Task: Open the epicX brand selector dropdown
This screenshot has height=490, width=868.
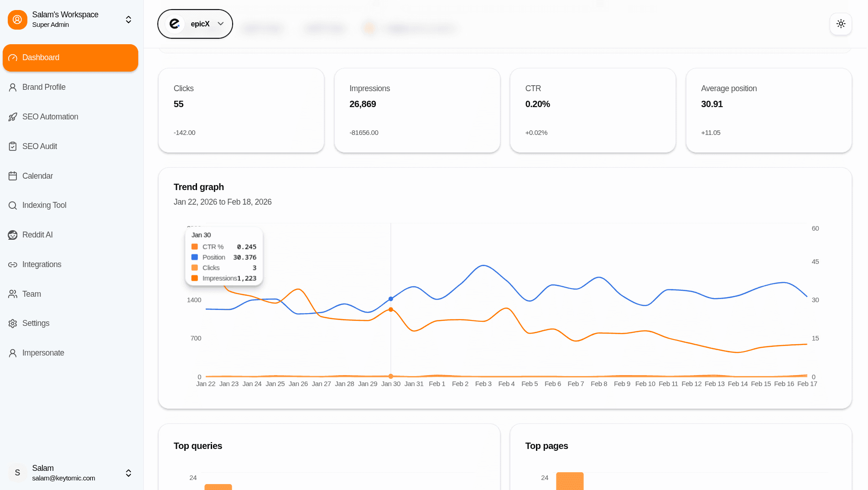Action: coord(195,24)
